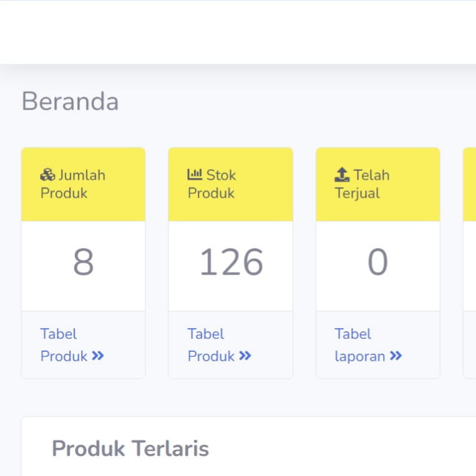476x476 pixels.
Task: Click the sold count value 0
Action: (377, 263)
